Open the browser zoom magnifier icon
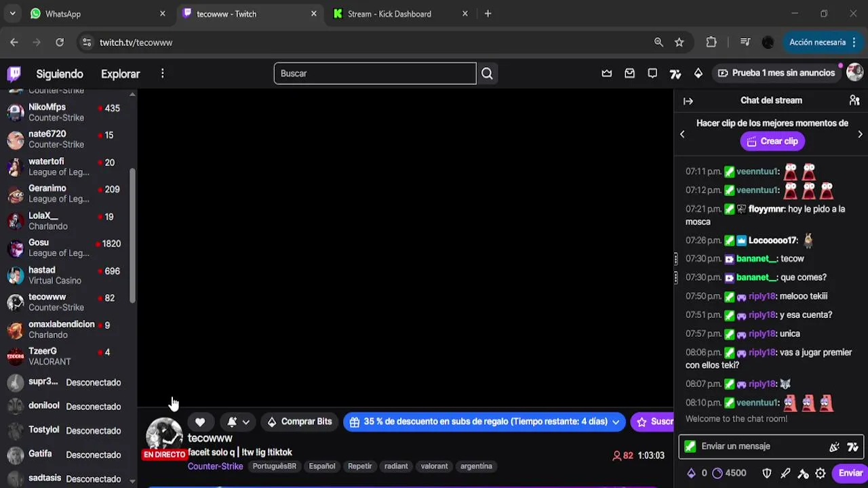Image resolution: width=868 pixels, height=488 pixels. tap(658, 42)
